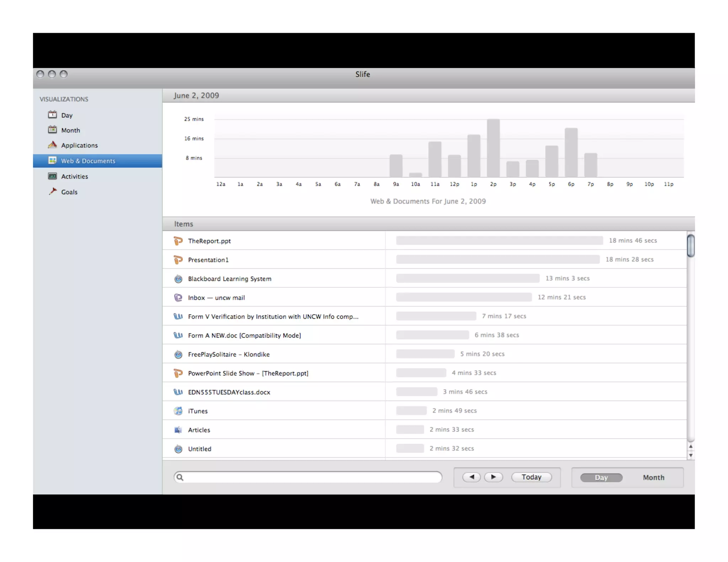Viewport: 728px width, 562px height.
Task: Select the FreePlaySolitaire – Klondike row
Action: (229, 354)
